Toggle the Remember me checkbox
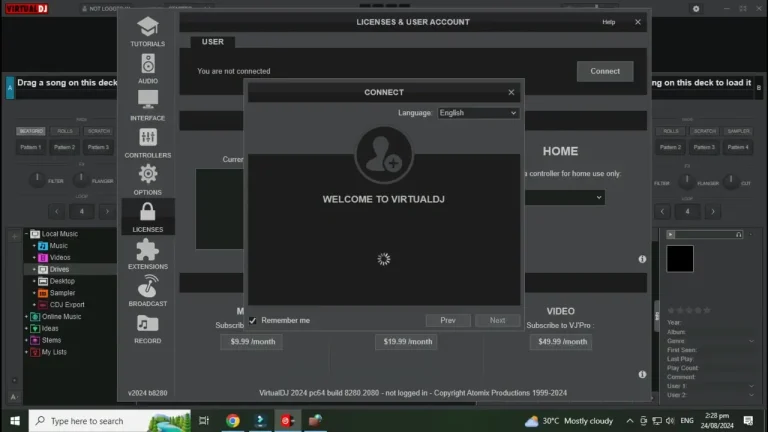Image resolution: width=768 pixels, height=432 pixels. click(x=252, y=321)
